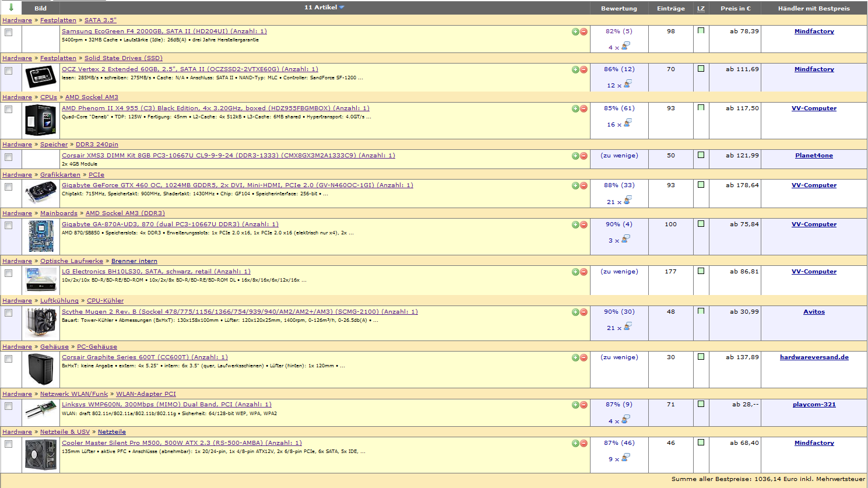The height and width of the screenshot is (488, 868).
Task: Open Linksys WMP600N product link
Action: click(167, 405)
